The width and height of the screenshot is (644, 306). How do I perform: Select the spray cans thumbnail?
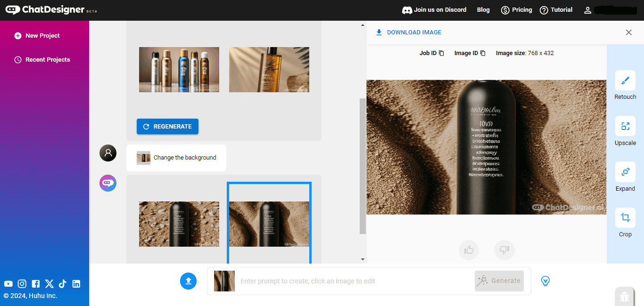pos(179,70)
